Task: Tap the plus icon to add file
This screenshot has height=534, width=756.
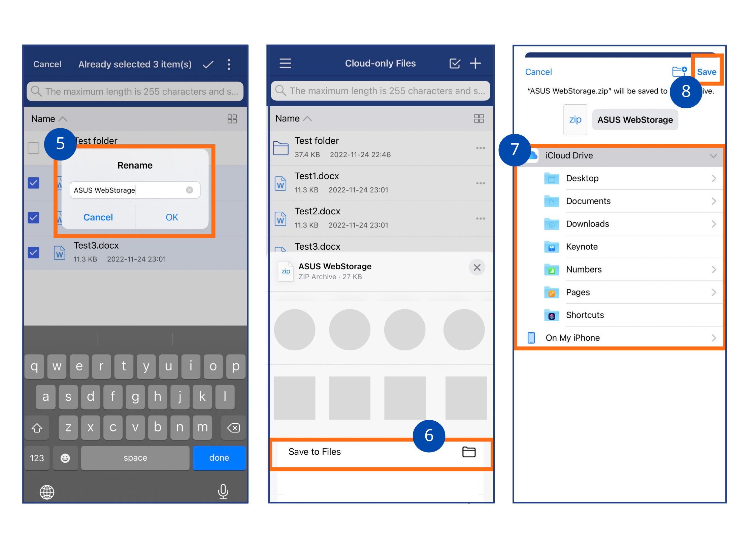Action: (475, 63)
